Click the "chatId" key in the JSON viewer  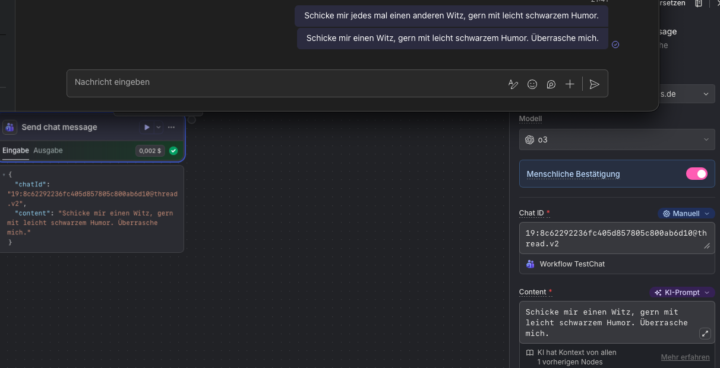32,184
